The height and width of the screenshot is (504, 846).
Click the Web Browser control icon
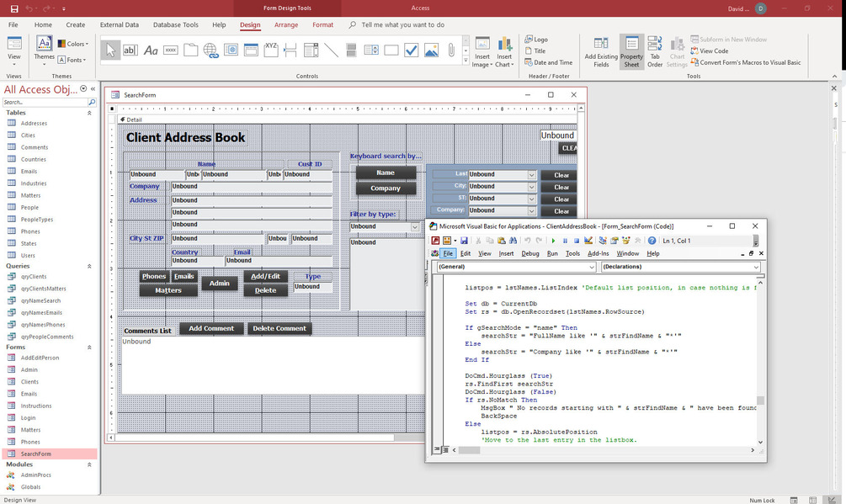[x=231, y=50]
